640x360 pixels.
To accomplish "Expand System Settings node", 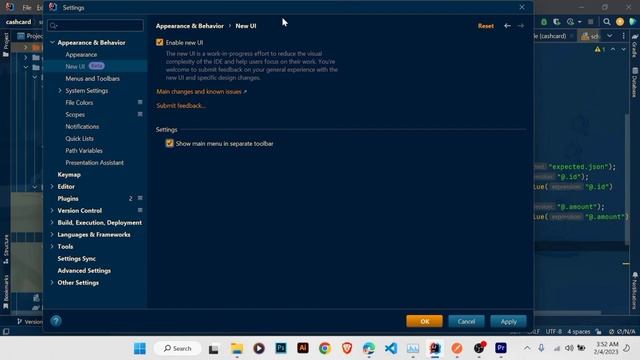I will 60,91.
